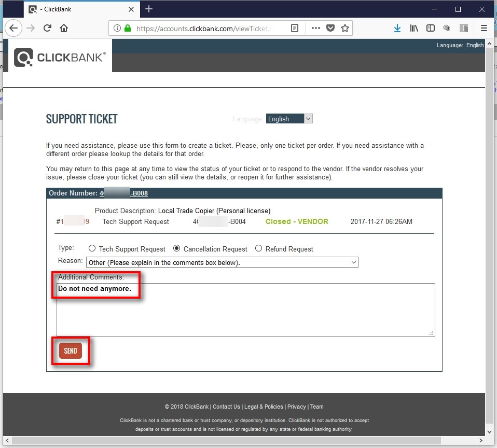The image size is (497, 448).
Task: Open the Privacy footer link
Action: (x=297, y=407)
